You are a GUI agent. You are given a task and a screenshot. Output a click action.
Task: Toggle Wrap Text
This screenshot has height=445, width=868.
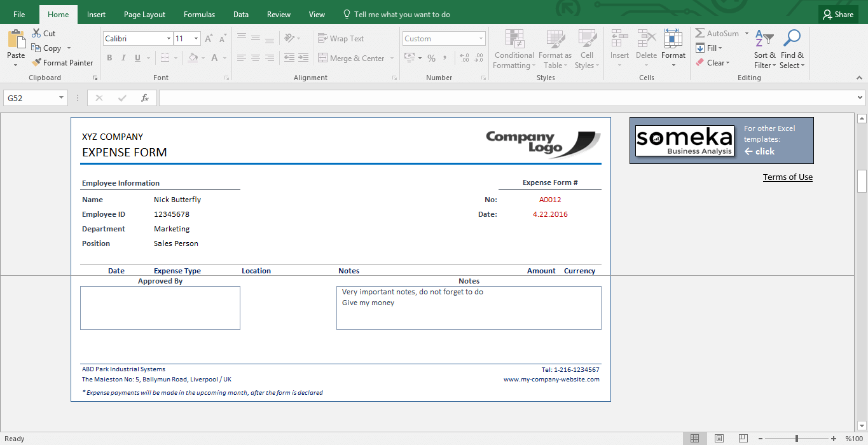pyautogui.click(x=341, y=38)
